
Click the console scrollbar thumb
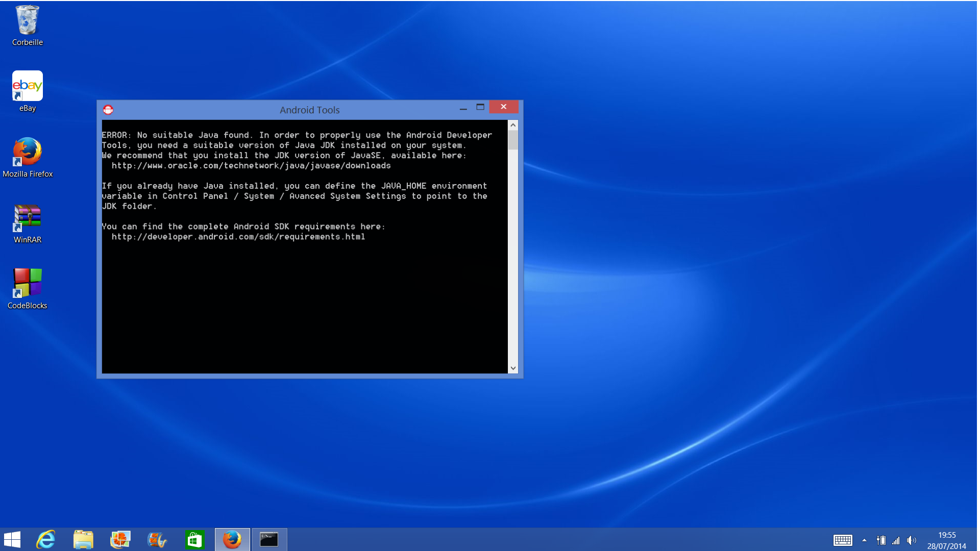coord(513,140)
